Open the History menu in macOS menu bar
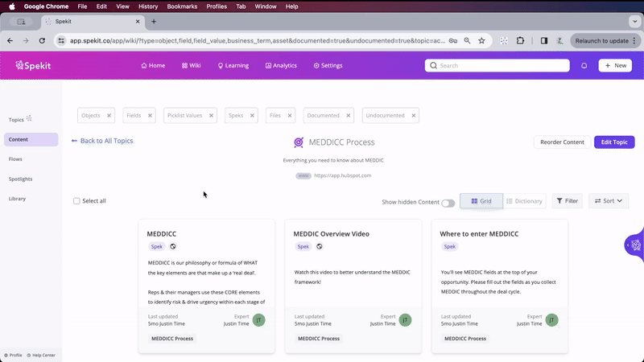This screenshot has height=362, width=644. [x=148, y=6]
